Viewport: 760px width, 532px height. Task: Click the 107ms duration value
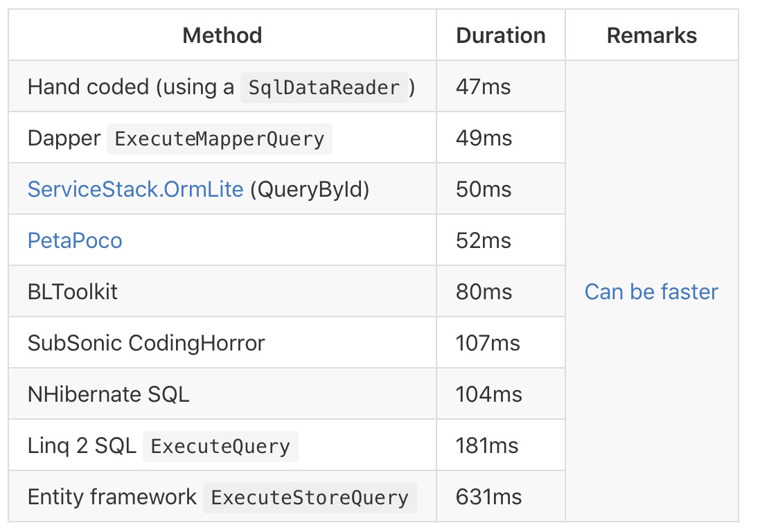tap(488, 343)
